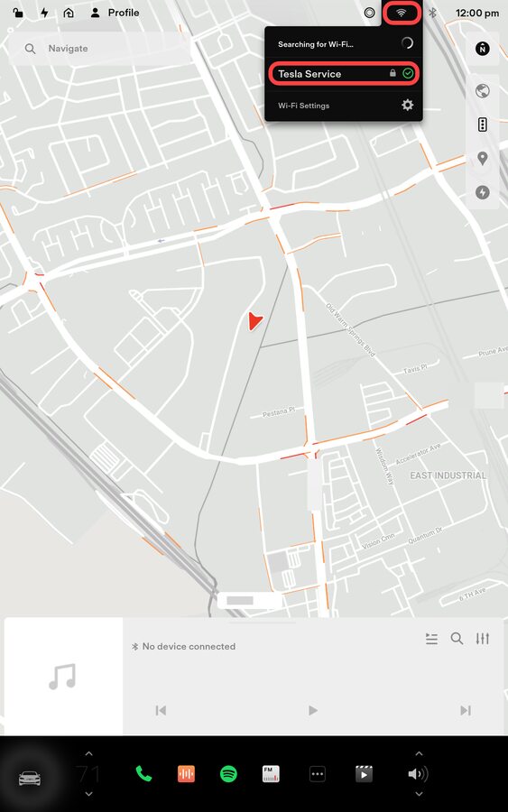
Task: Play media with play button
Action: (x=313, y=710)
